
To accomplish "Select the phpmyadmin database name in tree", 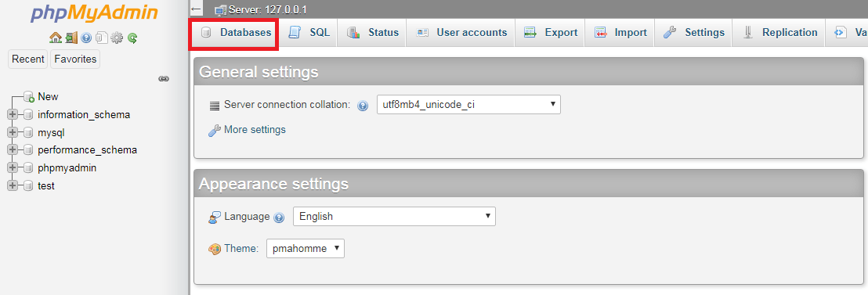I will 67,168.
